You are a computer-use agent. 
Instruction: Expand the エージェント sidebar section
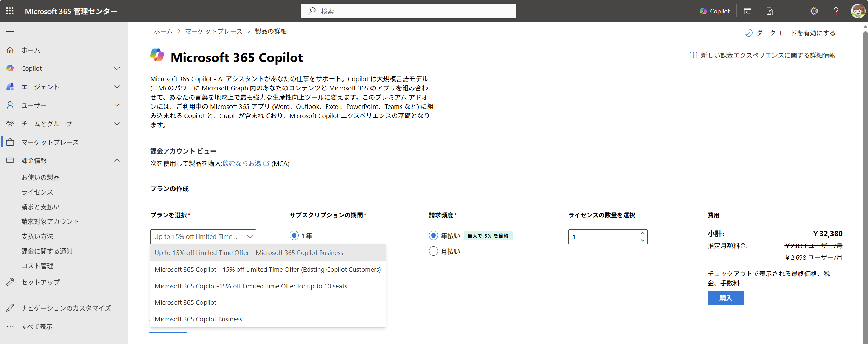click(117, 87)
